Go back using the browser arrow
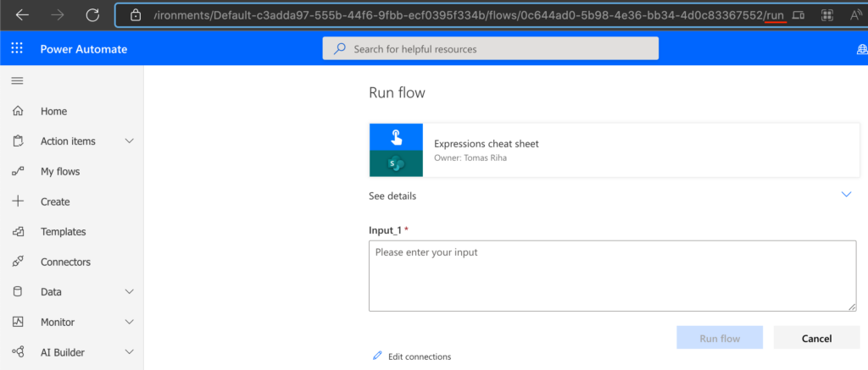The width and height of the screenshot is (868, 370). [22, 15]
